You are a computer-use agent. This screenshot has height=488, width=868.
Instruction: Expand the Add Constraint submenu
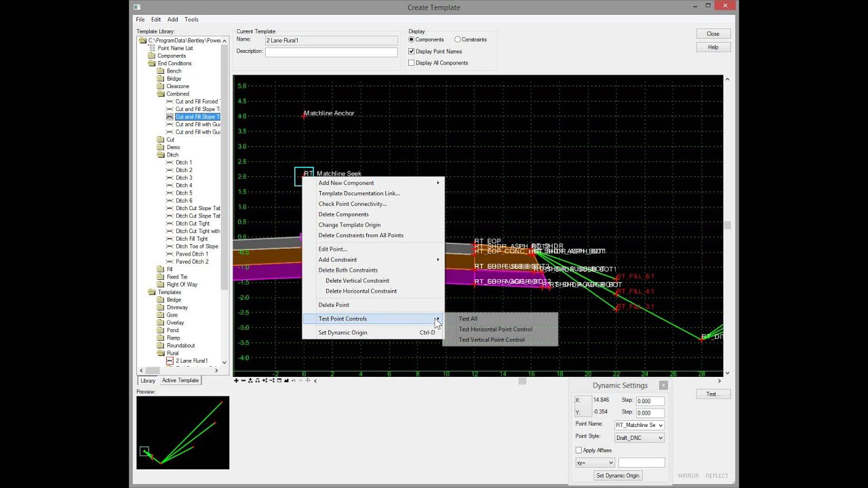click(x=373, y=260)
